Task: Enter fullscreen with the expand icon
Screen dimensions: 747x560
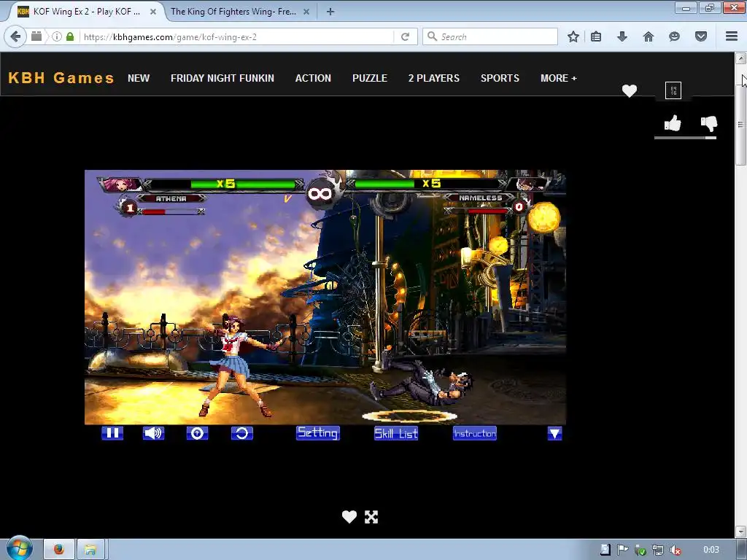Action: [371, 517]
